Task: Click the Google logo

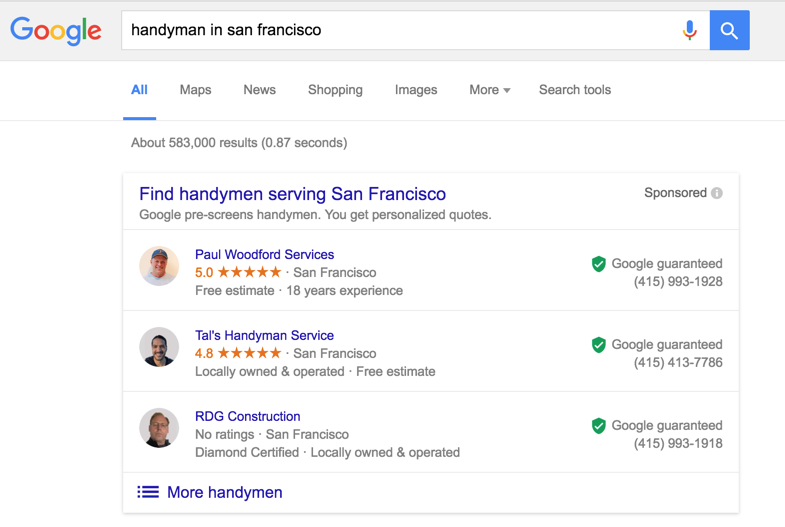Action: [x=56, y=31]
